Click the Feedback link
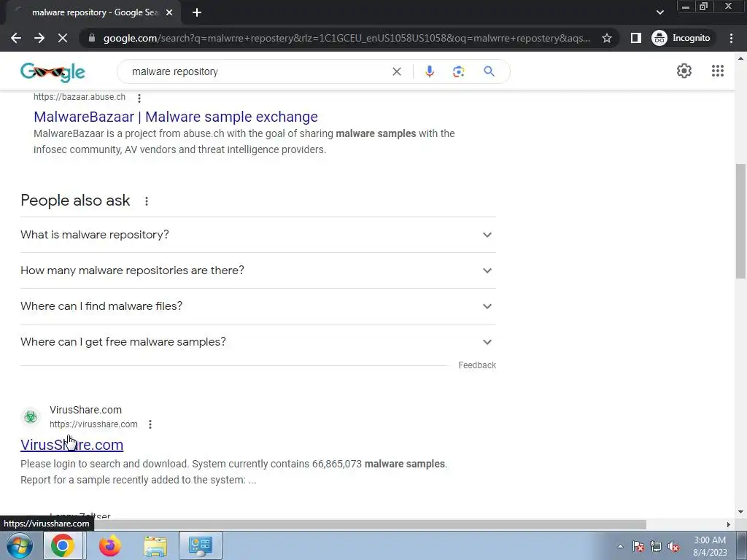The width and height of the screenshot is (747, 560). pos(477,365)
